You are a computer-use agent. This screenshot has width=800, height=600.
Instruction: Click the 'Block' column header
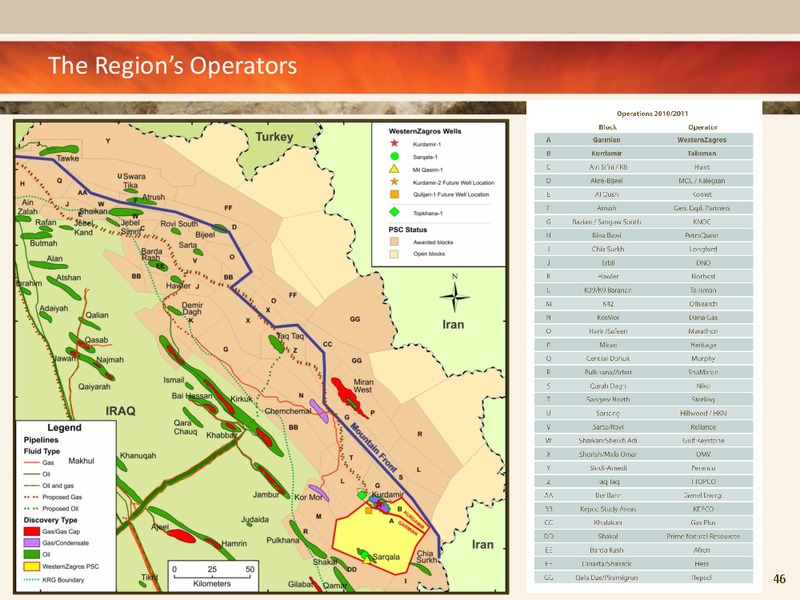click(x=607, y=127)
